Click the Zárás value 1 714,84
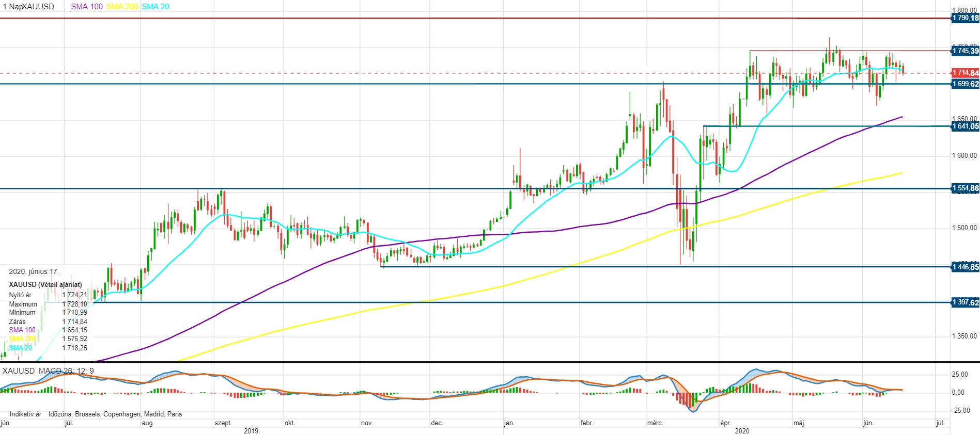This screenshot has width=980, height=435. tap(75, 321)
